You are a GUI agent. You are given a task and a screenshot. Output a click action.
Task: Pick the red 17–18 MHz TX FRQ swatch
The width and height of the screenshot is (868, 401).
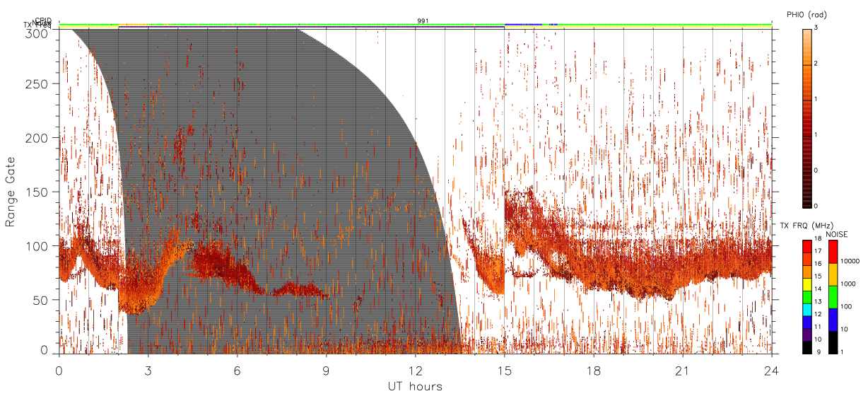[x=807, y=247]
